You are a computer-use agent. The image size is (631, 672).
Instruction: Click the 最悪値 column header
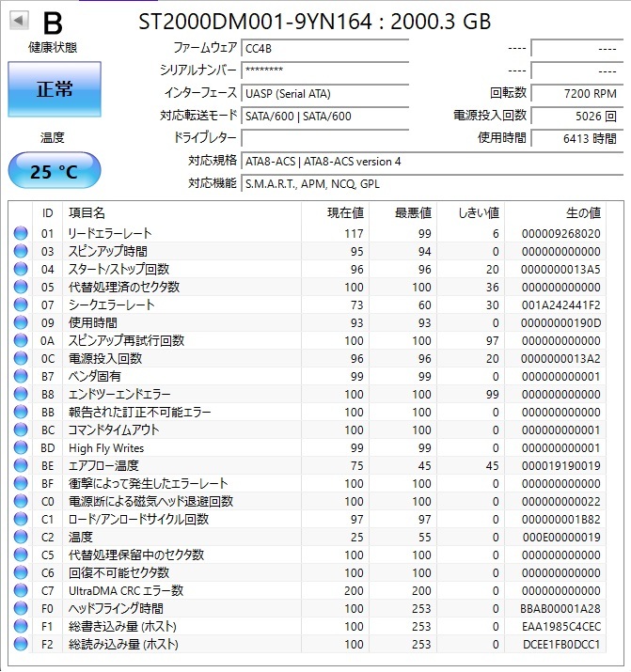402,213
